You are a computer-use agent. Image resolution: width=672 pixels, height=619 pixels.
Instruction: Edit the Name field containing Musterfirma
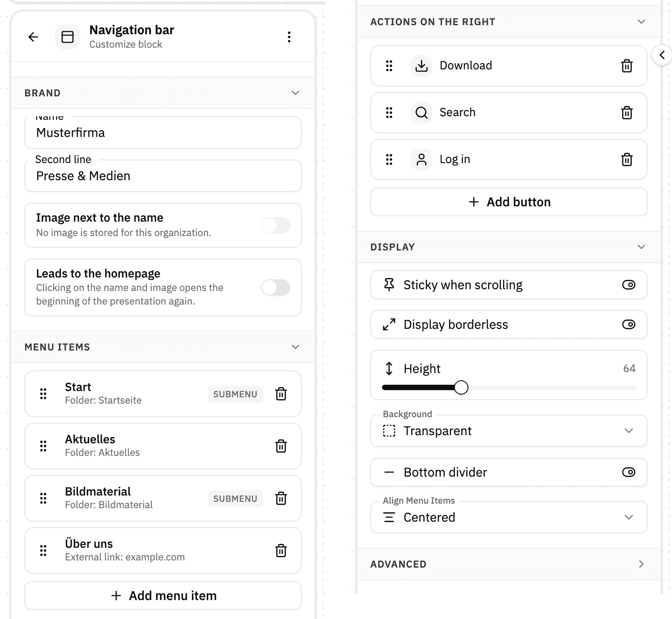(163, 132)
